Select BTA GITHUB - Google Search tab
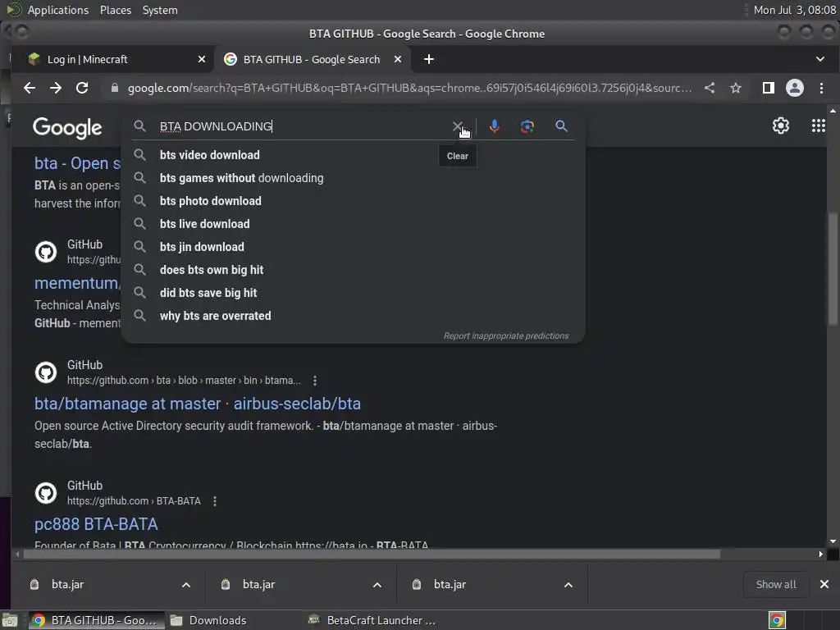 pos(311,59)
